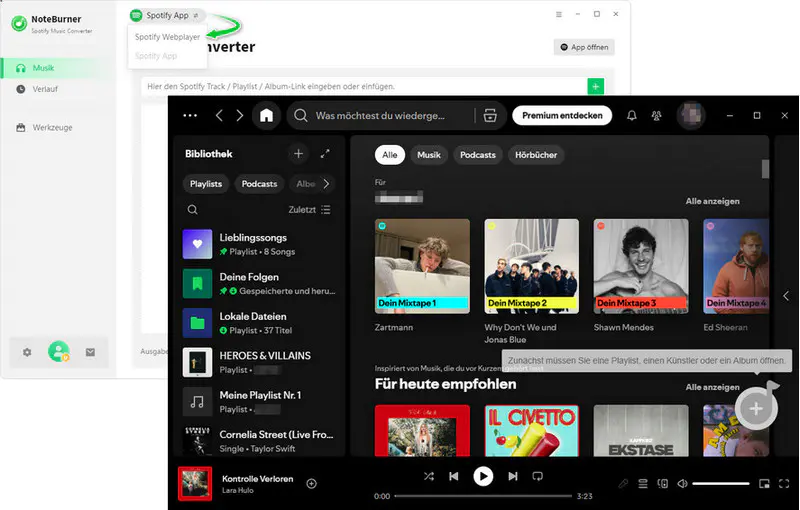The height and width of the screenshot is (510, 800).
Task: Open Lieblingssongs playlist in library
Action: pyautogui.click(x=259, y=244)
